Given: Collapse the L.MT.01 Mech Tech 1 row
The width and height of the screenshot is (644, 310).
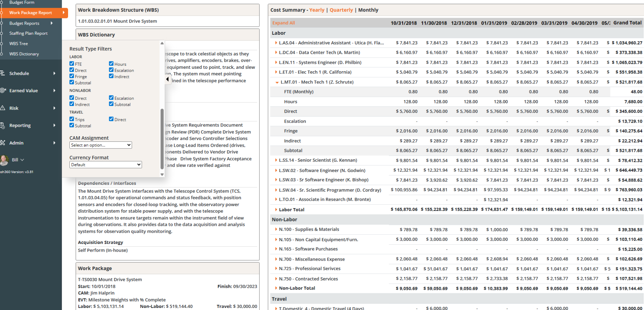Looking at the screenshot, I should click(x=277, y=82).
